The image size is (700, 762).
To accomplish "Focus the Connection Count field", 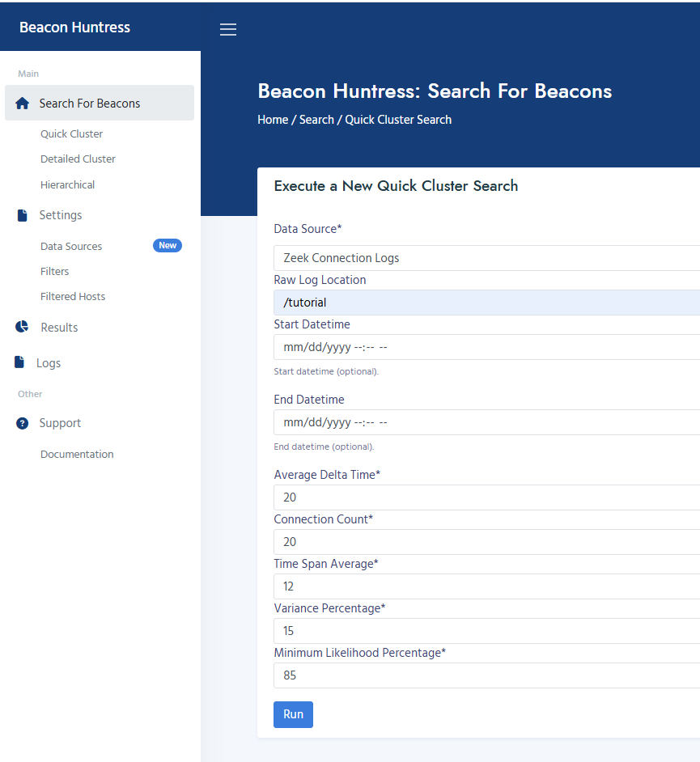I will [486, 542].
